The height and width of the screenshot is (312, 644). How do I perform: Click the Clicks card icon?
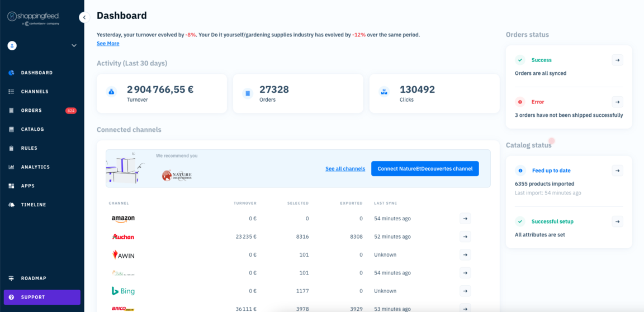tap(384, 92)
